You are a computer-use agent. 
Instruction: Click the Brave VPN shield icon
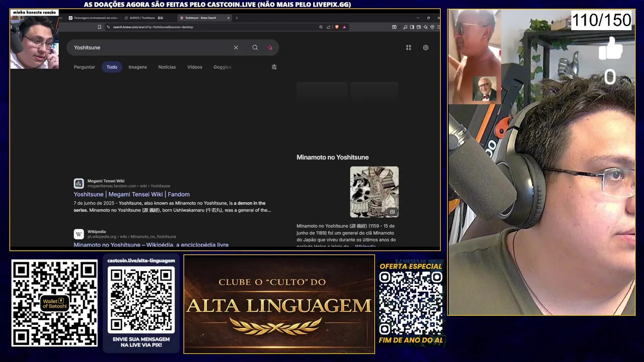[432, 27]
